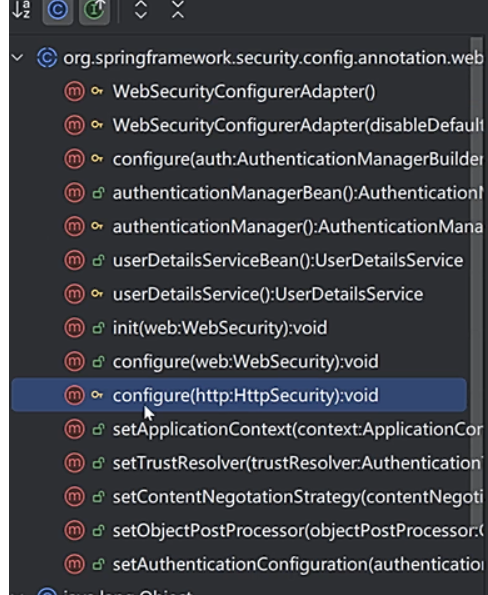
Task: Toggle the show interfaces (I) filter button
Action: pos(94,10)
